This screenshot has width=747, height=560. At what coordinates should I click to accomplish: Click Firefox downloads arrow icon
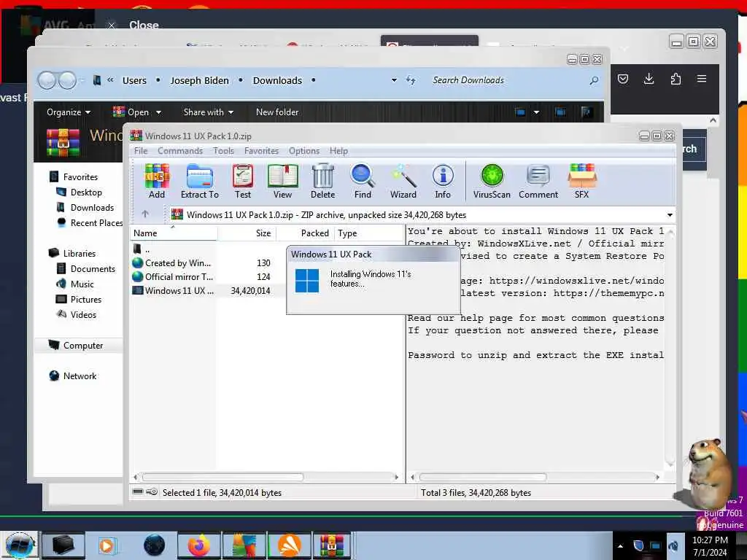(649, 79)
